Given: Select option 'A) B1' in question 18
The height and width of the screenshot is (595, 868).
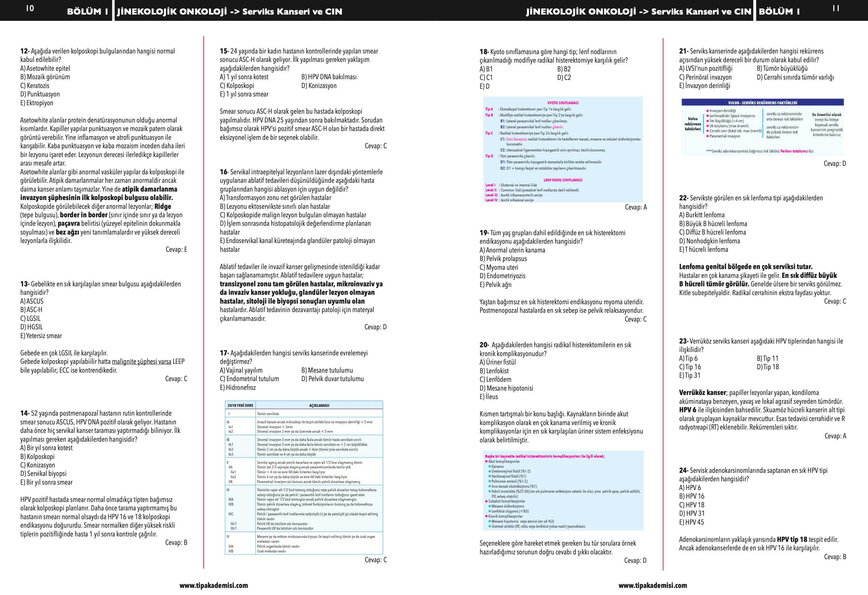Looking at the screenshot, I should 486,69.
